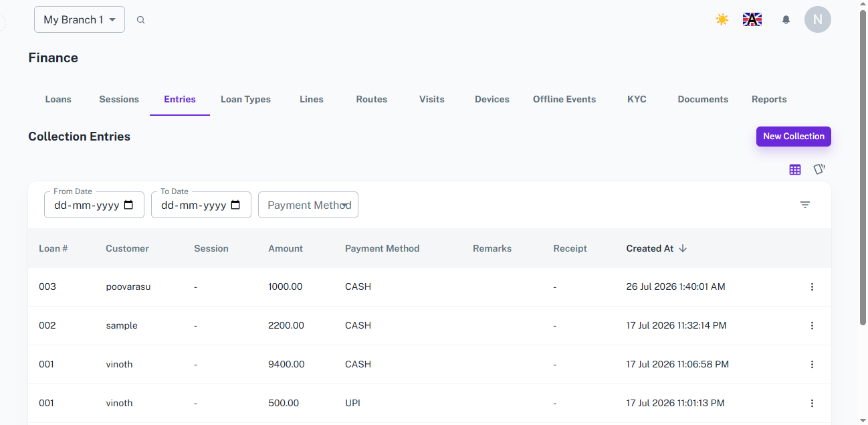
Task: Open the From Date calendar picker icon
Action: click(x=129, y=205)
